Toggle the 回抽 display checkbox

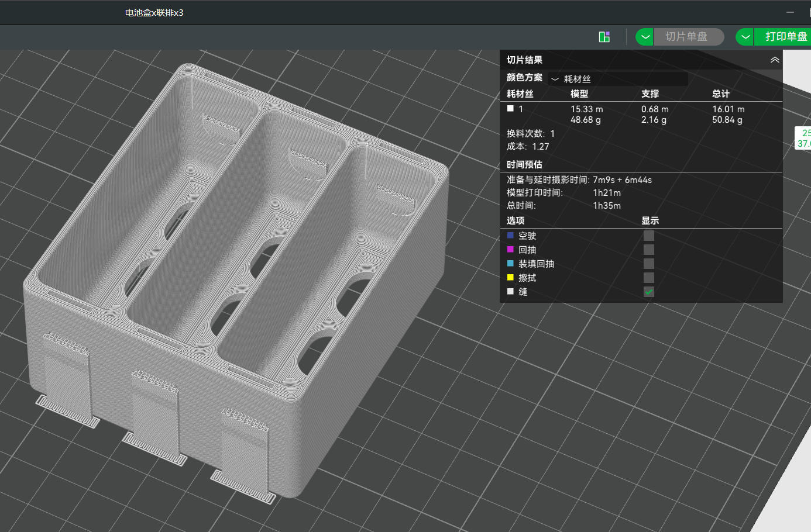[x=649, y=250]
